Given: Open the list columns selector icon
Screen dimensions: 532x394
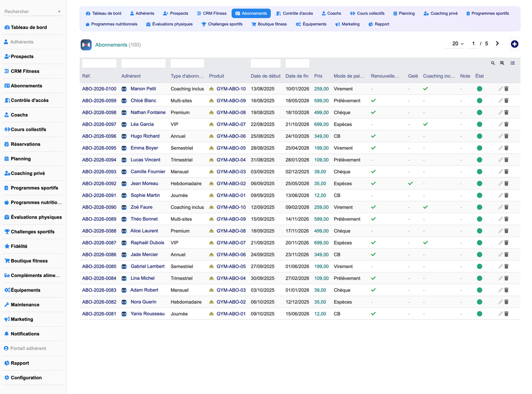Looking at the screenshot, I should [512, 63].
